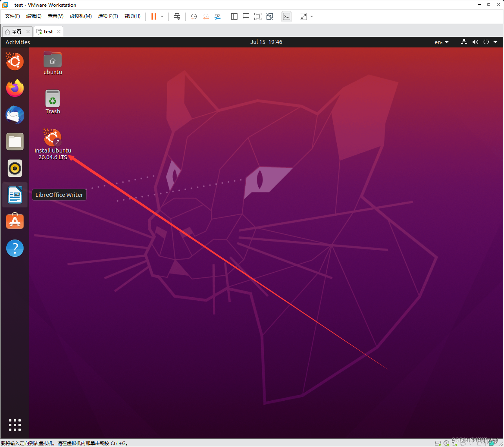Click the VMware Workstation logo in the title bar

click(5, 5)
